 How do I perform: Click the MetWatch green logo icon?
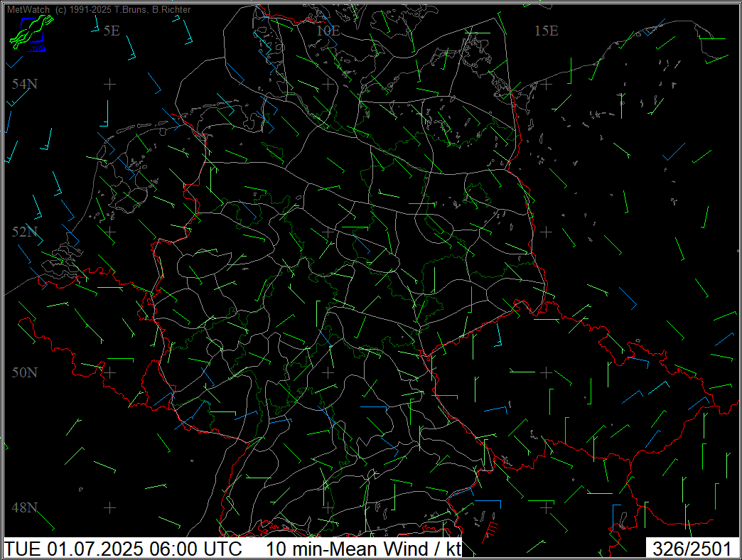click(x=31, y=32)
